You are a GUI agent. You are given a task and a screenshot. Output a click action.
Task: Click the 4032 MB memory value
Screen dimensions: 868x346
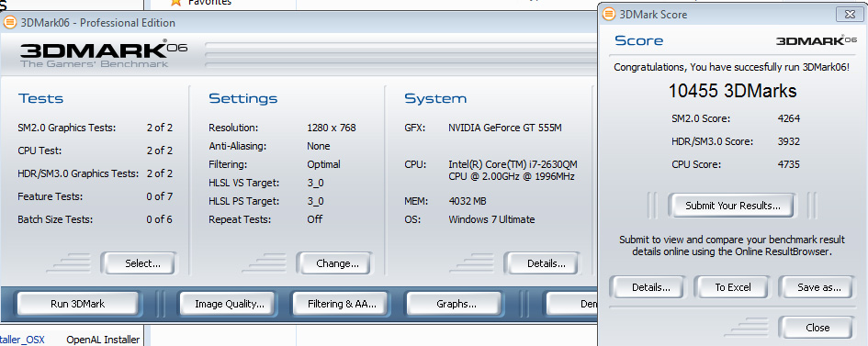click(x=468, y=201)
